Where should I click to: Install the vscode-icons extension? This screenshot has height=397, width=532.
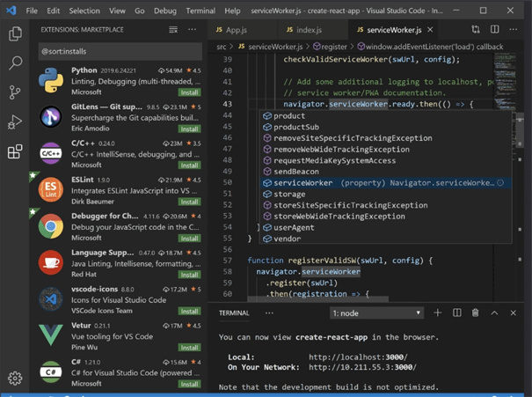click(x=189, y=311)
